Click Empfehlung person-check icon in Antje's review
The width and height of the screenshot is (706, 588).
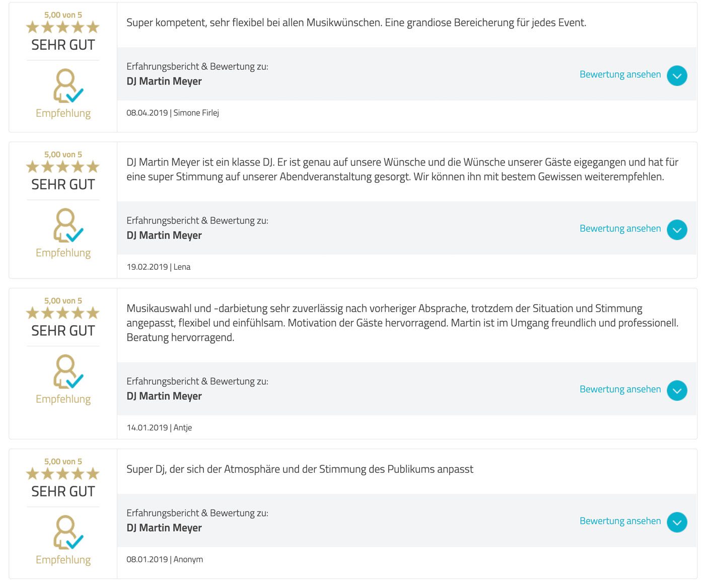68,372
